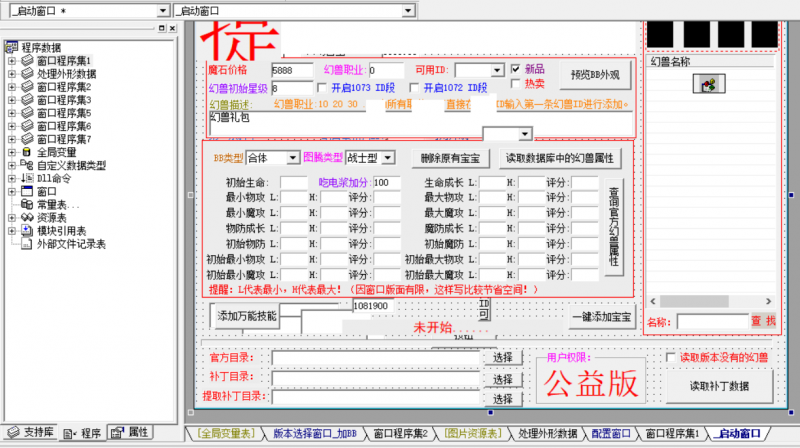Click the 资源表 icon
This screenshot has width=800, height=448.
click(x=27, y=218)
